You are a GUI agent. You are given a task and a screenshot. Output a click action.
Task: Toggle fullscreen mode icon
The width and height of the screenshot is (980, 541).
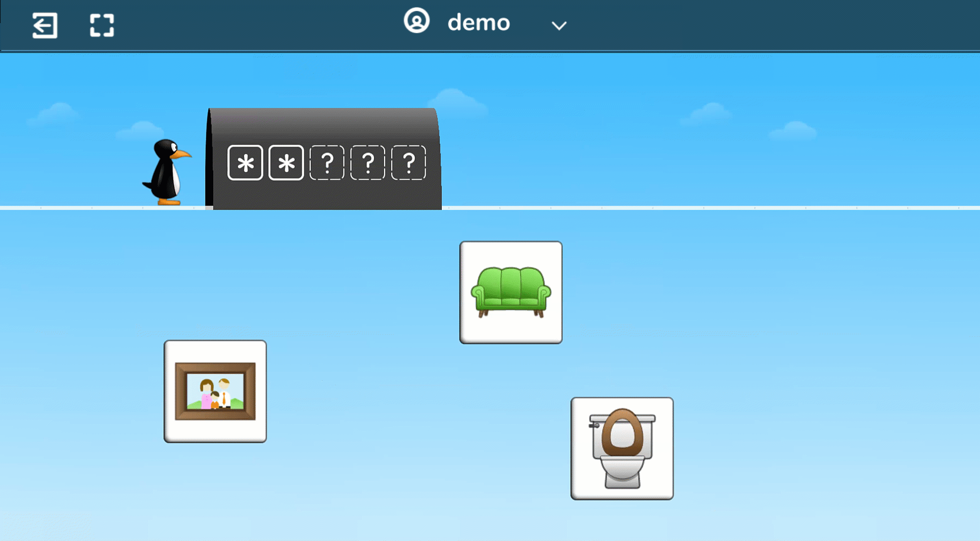102,25
